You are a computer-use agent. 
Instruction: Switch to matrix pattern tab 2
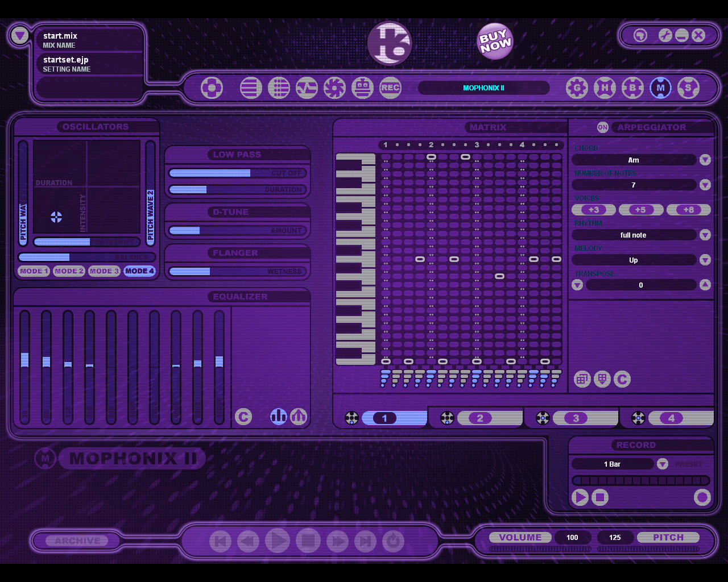click(490, 418)
